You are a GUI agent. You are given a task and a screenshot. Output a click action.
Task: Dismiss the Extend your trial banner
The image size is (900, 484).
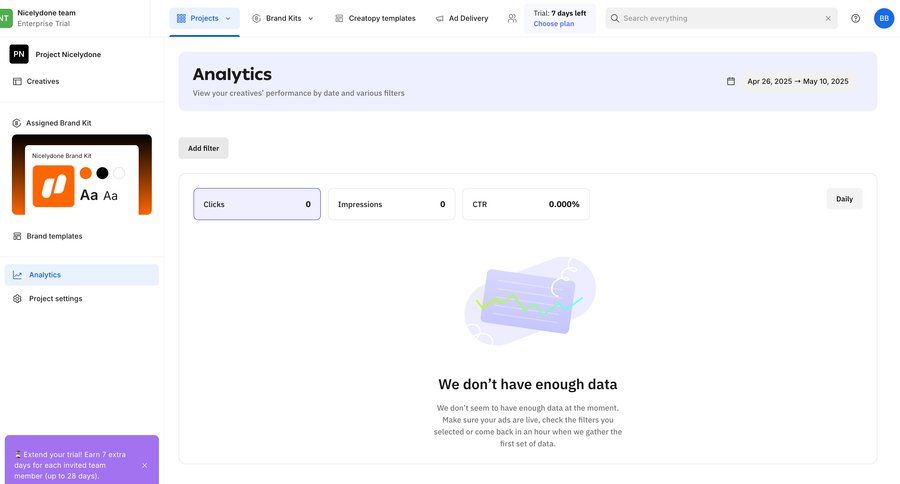pyautogui.click(x=145, y=466)
